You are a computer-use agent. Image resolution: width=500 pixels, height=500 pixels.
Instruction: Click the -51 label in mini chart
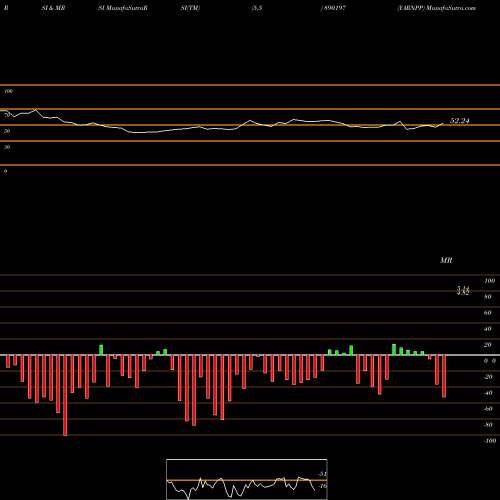tap(322, 474)
